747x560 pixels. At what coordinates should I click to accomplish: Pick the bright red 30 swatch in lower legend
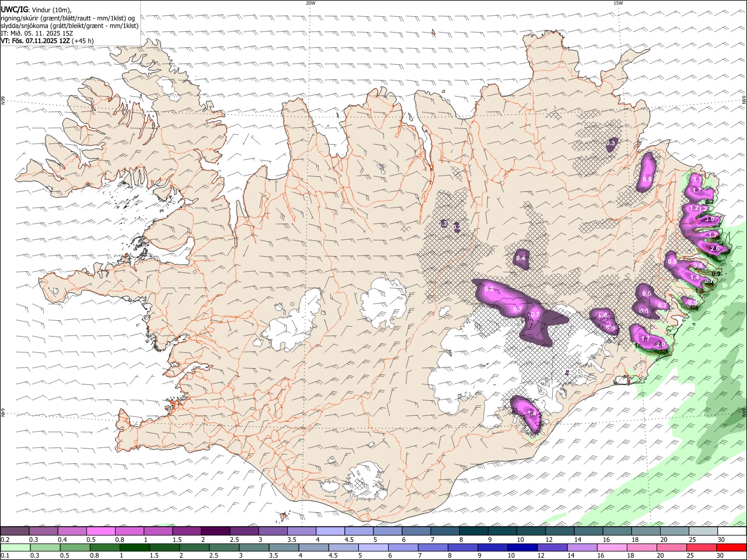point(732,547)
